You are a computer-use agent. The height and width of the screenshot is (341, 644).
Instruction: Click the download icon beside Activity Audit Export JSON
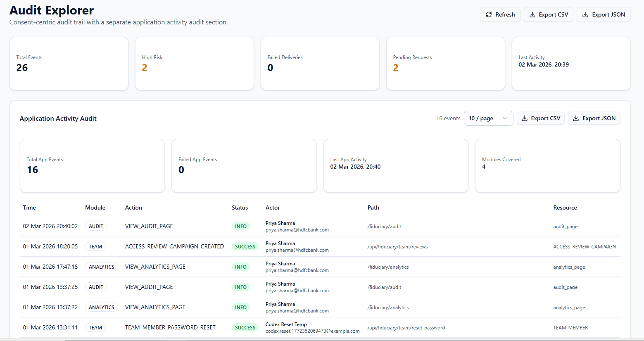point(576,118)
